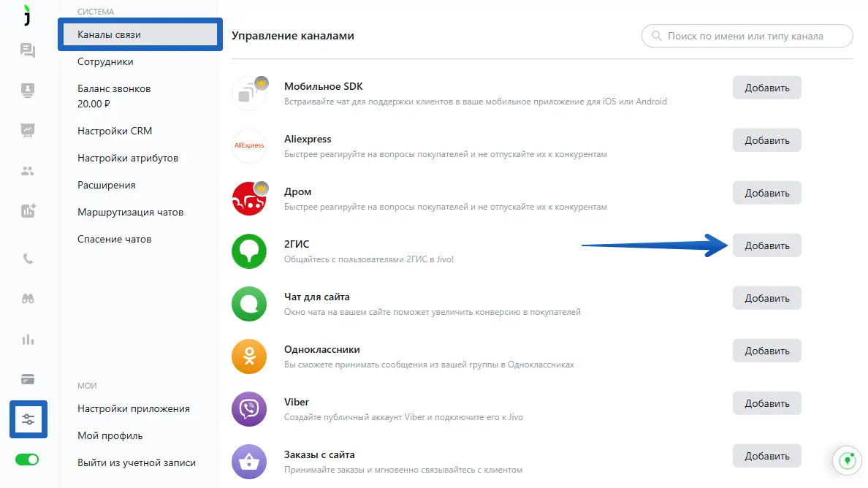868x488 pixels.
Task: Toggle the green online status switch
Action: [27, 460]
